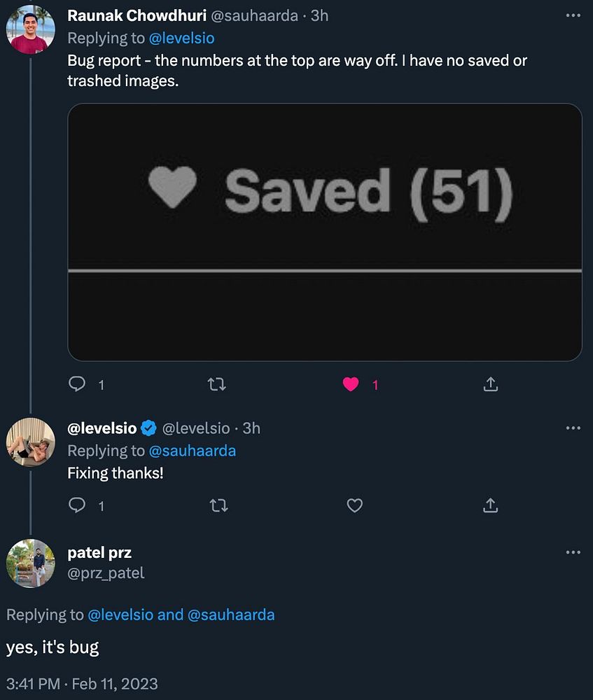The image size is (593, 700).
Task: Reply to the 'Fixing thanks!' tweet
Action: tap(78, 505)
